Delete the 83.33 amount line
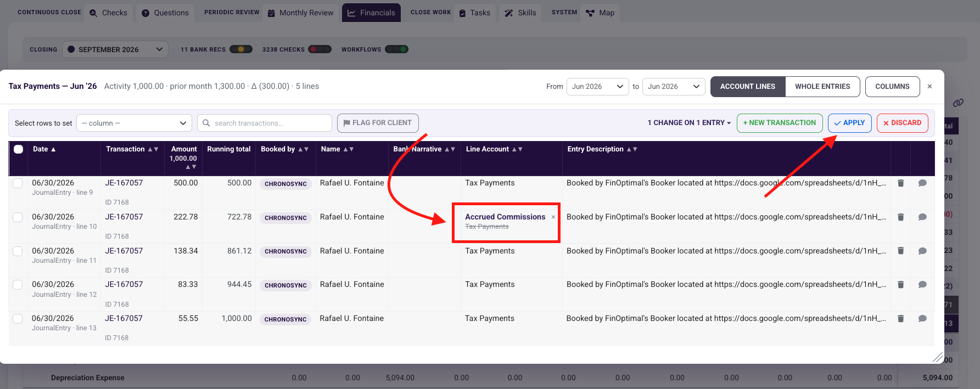980x389 pixels. (900, 285)
